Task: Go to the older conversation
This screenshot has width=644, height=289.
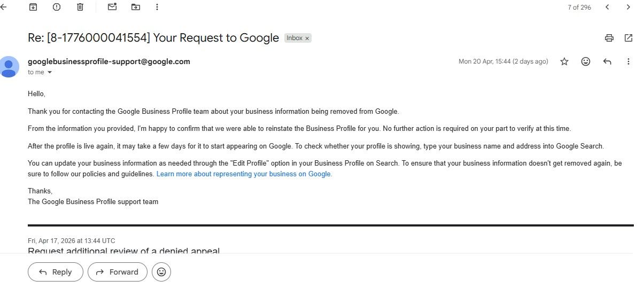Action: (629, 7)
